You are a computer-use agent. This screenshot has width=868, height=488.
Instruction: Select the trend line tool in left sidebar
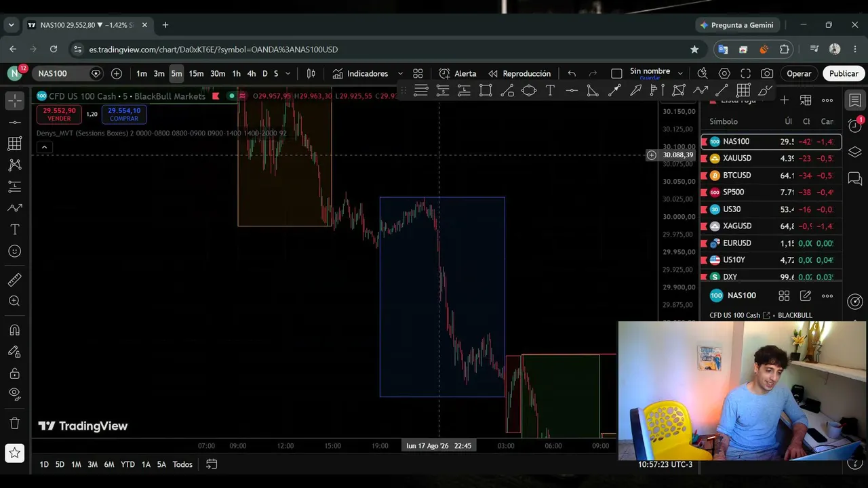(14, 122)
